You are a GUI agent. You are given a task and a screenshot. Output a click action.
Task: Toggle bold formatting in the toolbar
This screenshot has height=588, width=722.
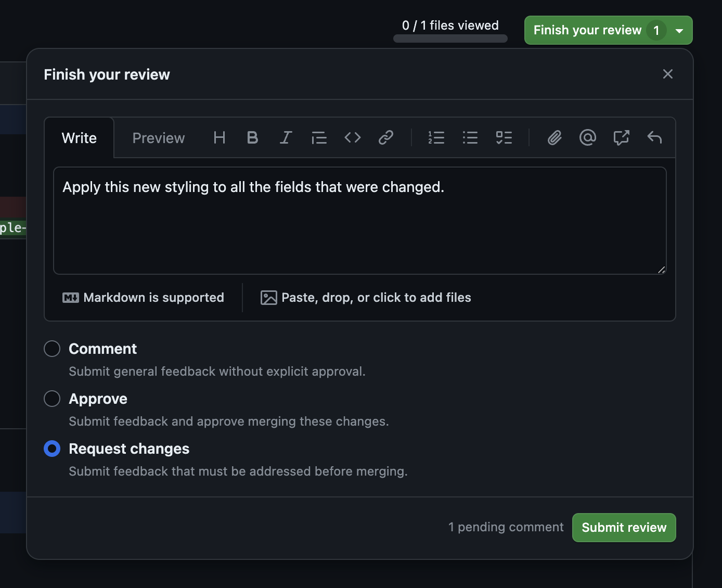click(253, 138)
